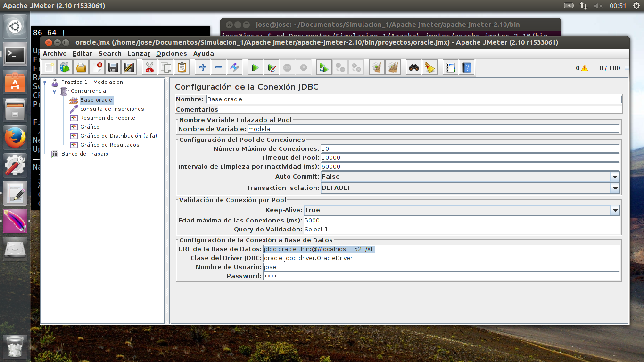The image size is (644, 362).
Task: Click Remote Stop All icon
Action: pos(340,68)
